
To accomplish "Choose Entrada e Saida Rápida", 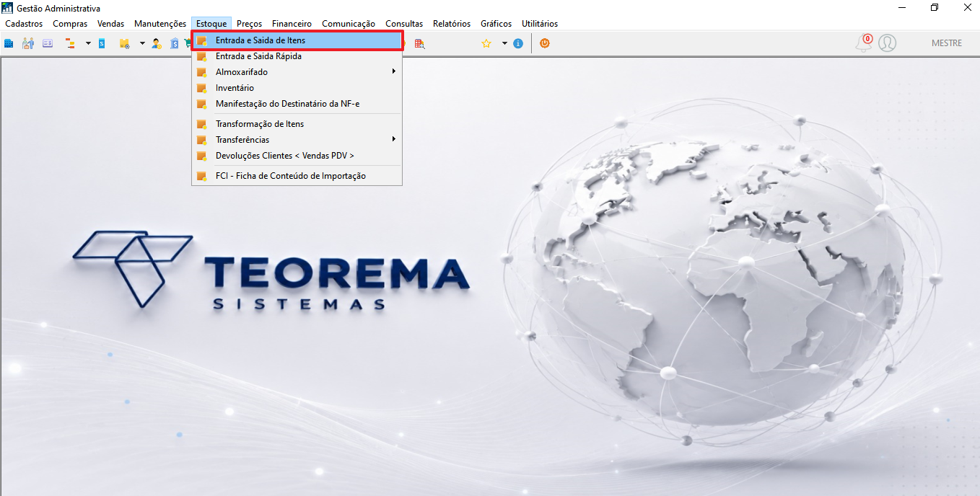I will [297, 56].
